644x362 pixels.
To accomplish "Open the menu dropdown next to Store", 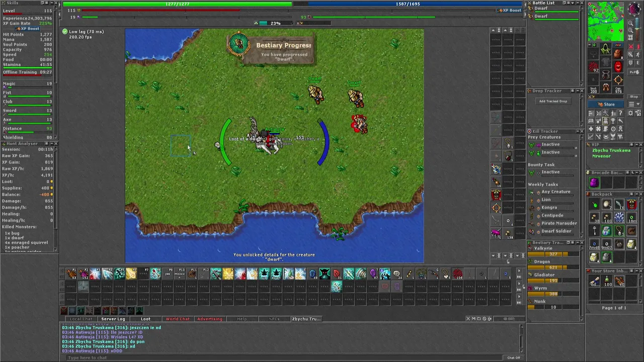I will pos(634,104).
